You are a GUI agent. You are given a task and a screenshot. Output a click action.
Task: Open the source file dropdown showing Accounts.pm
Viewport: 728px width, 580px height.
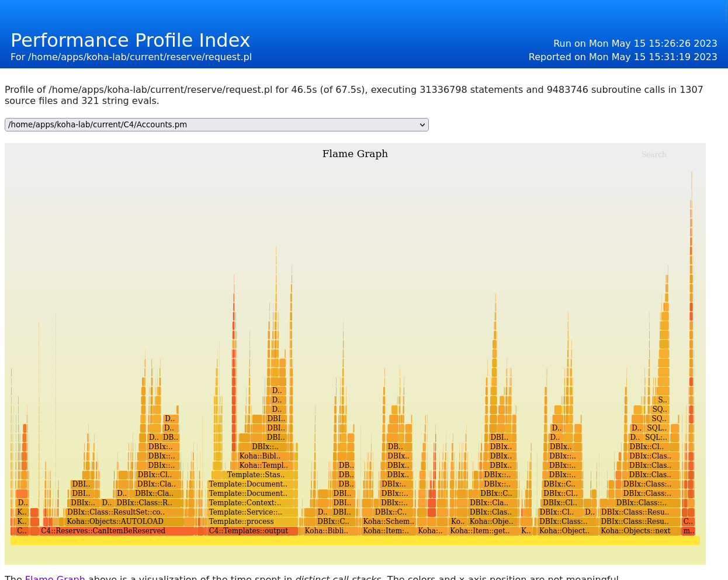click(x=216, y=124)
